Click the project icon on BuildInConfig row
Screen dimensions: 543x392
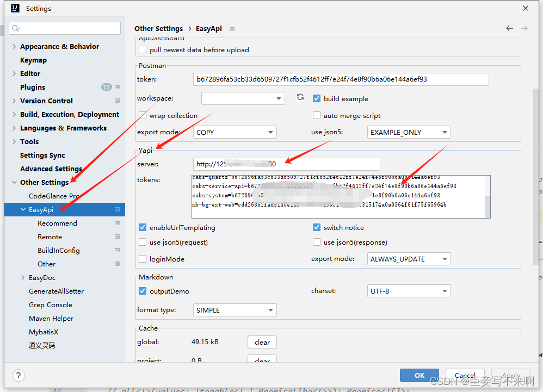118,250
